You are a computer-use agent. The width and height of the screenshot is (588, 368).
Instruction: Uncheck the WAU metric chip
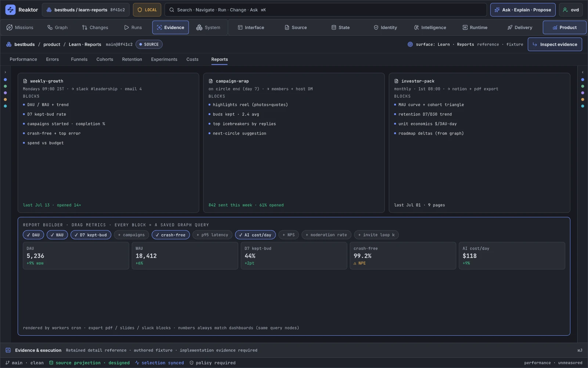tap(57, 235)
